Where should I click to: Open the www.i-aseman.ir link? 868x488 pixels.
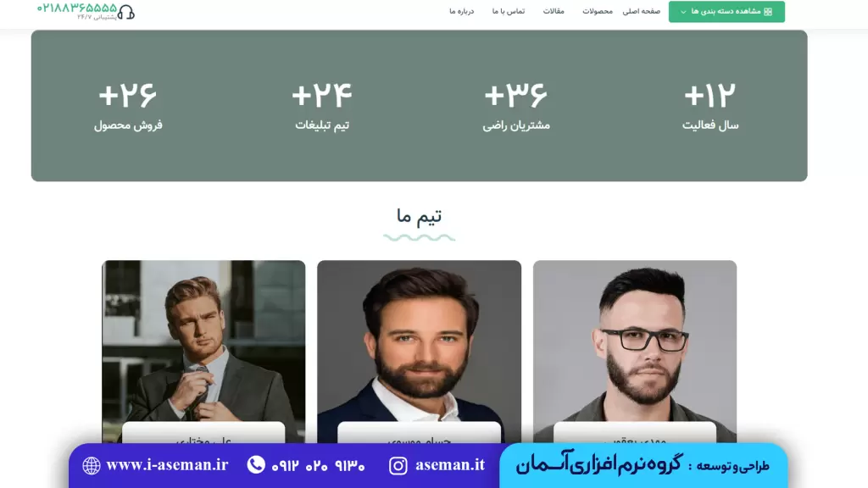point(167,465)
